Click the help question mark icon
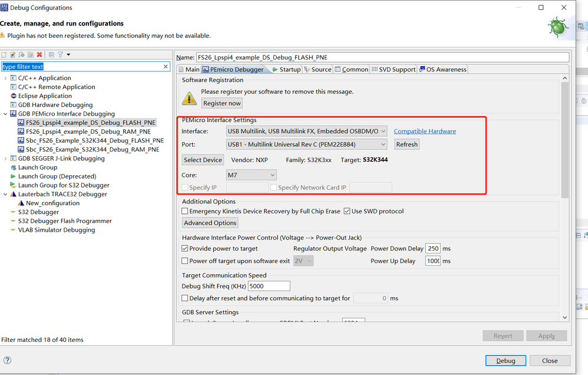Screen dimensions: 588x375 point(8,360)
